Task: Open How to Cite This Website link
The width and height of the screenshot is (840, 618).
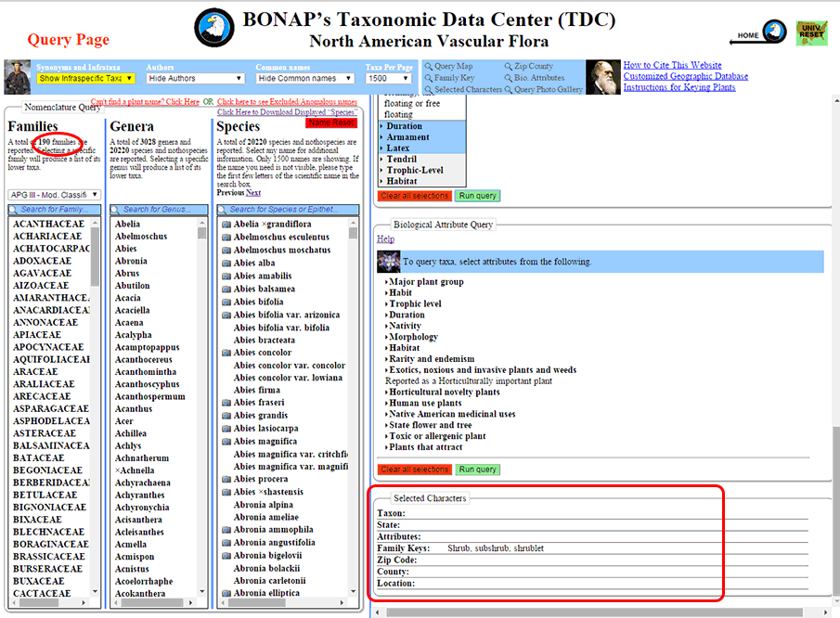Action: tap(672, 65)
